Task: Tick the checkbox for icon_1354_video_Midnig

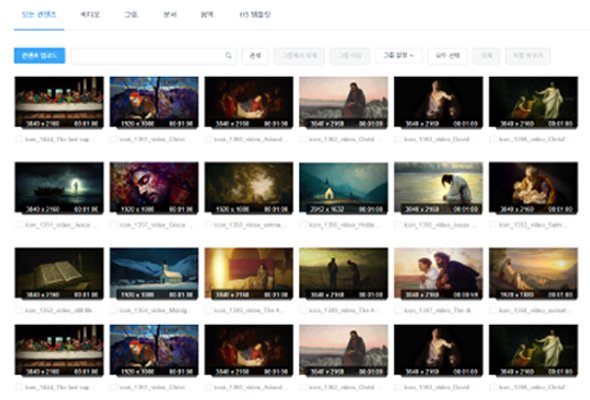Action: point(113,310)
